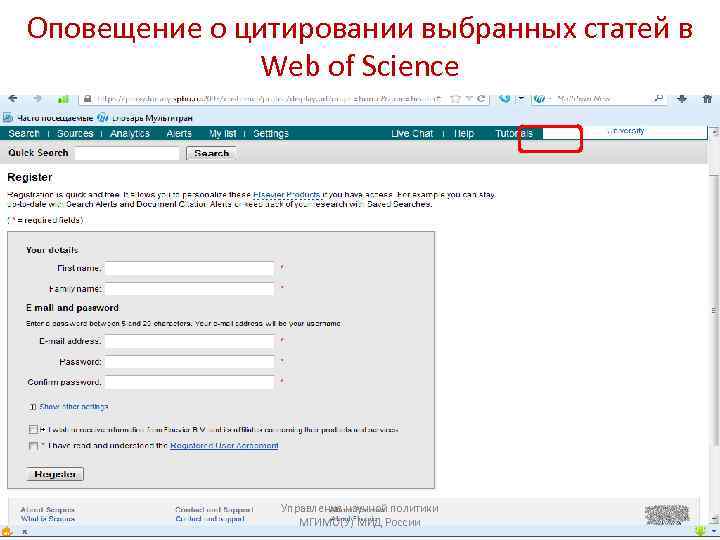Open the downloads arrow icon
720x540 pixels.
click(x=682, y=99)
